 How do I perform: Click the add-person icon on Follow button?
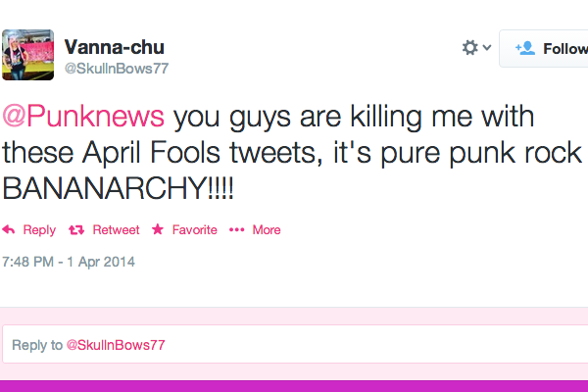(524, 48)
